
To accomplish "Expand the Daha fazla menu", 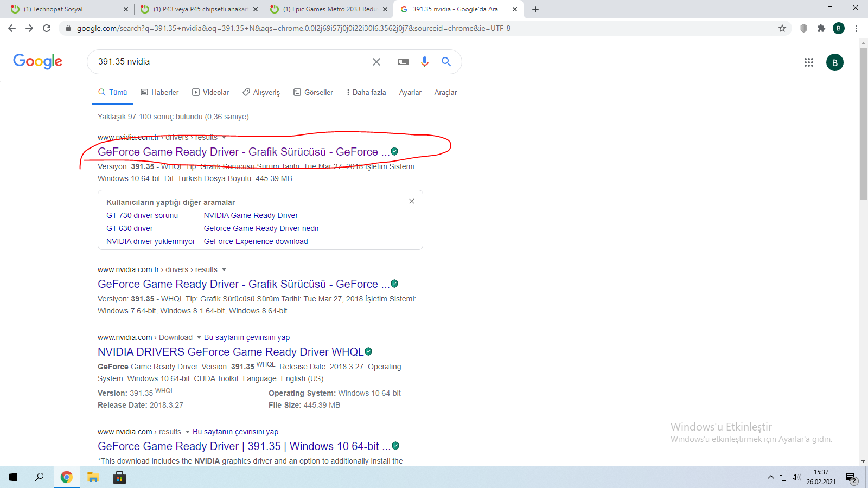I will click(x=366, y=93).
